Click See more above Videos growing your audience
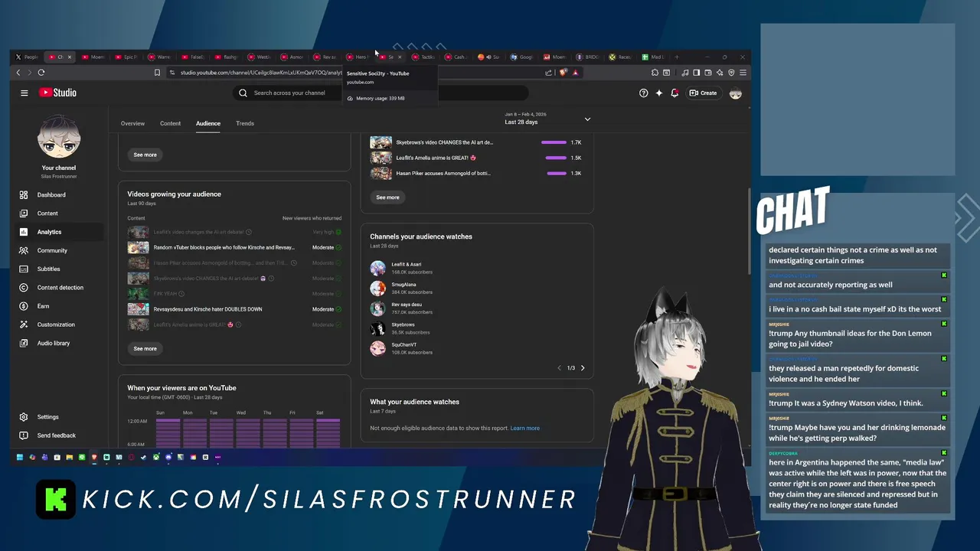This screenshot has height=551, width=980. (145, 155)
